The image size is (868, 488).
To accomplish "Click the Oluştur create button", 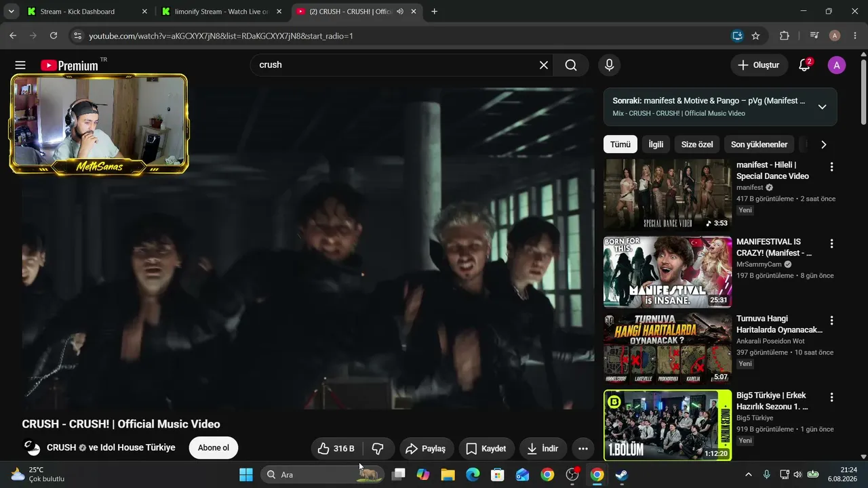I will (759, 65).
